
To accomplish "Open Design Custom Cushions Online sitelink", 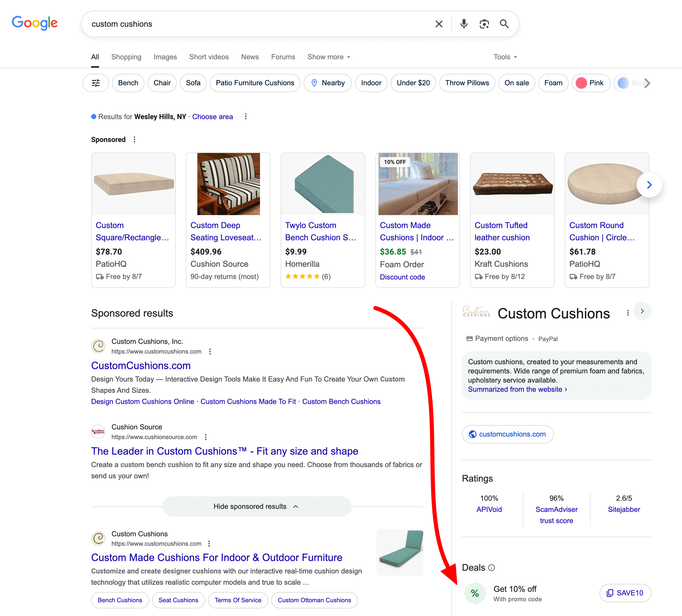I will pos(142,401).
